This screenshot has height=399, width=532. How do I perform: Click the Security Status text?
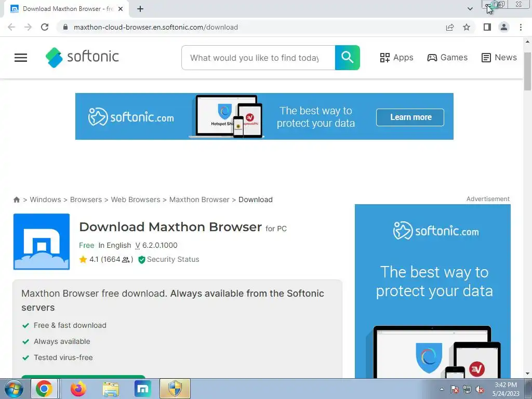[173, 260]
